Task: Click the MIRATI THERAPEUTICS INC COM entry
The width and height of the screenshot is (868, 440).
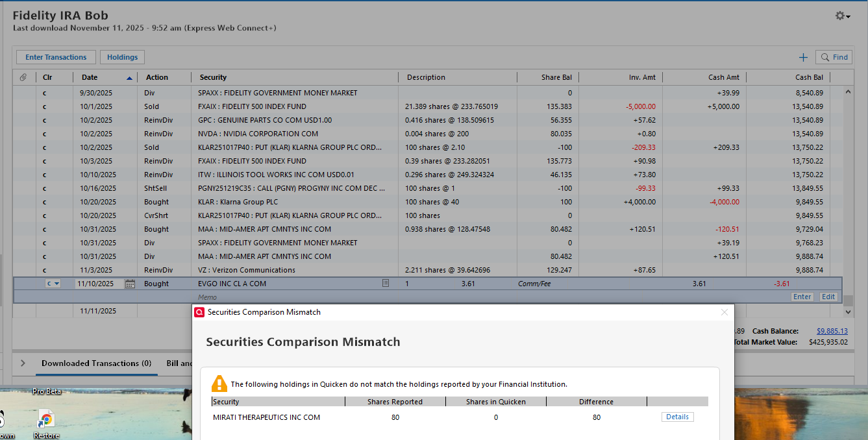Action: [x=266, y=417]
